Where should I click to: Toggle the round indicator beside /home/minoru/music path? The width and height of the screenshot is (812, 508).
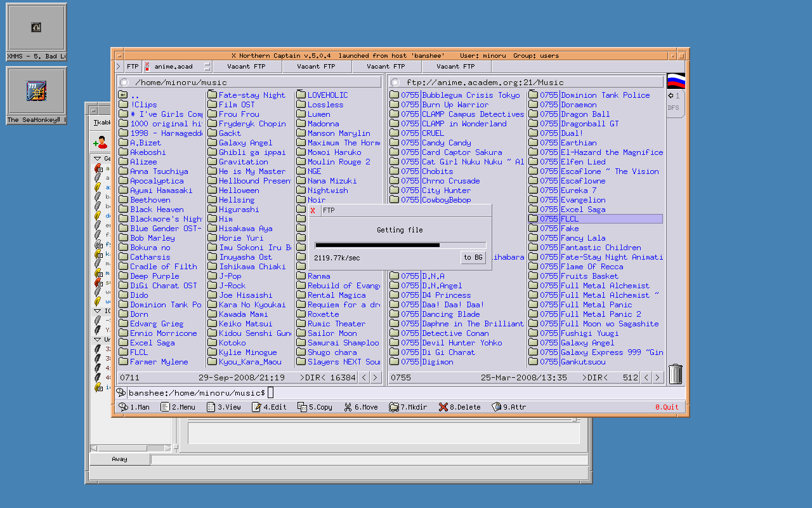tap(124, 83)
